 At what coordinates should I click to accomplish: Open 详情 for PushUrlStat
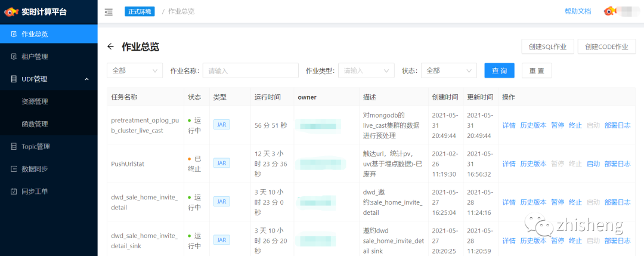point(509,164)
